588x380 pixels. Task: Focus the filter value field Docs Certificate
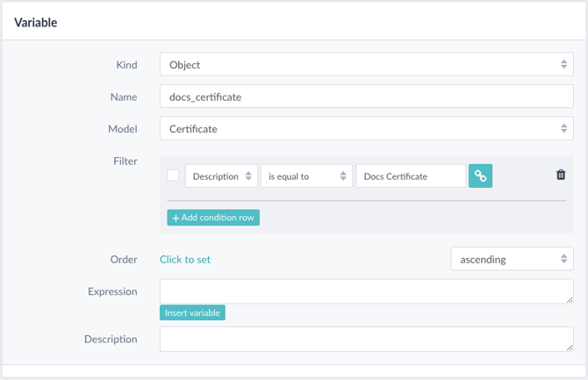[x=411, y=176]
